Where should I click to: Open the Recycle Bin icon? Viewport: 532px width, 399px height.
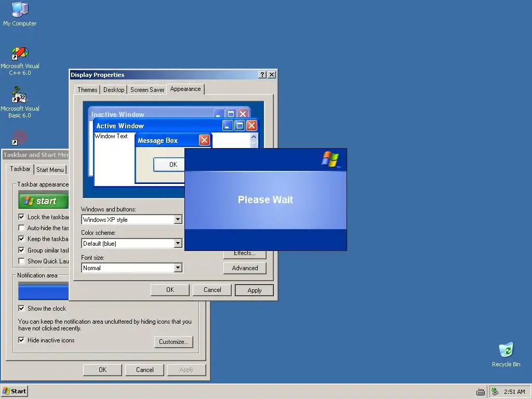[506, 354]
